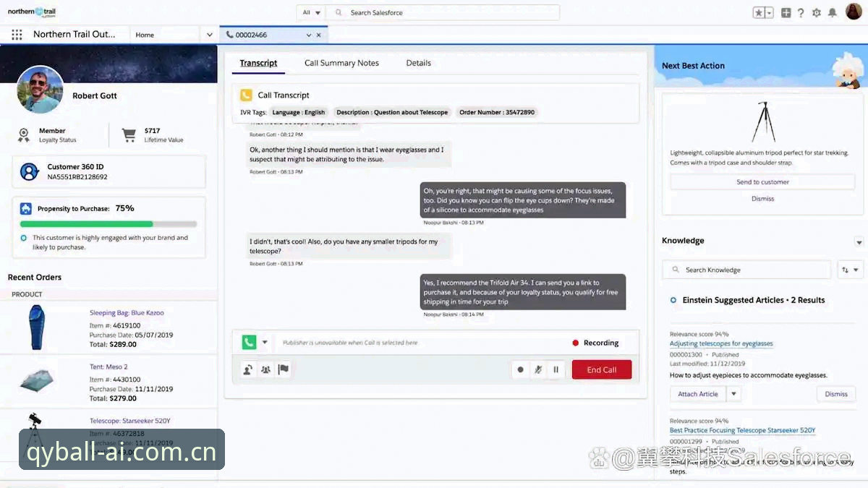Click the Member loyalty status badge icon
This screenshot has width=868, height=488.
[x=24, y=135]
